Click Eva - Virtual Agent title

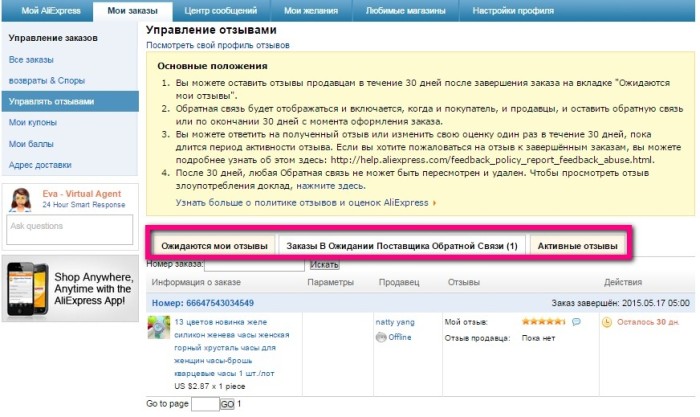82,194
